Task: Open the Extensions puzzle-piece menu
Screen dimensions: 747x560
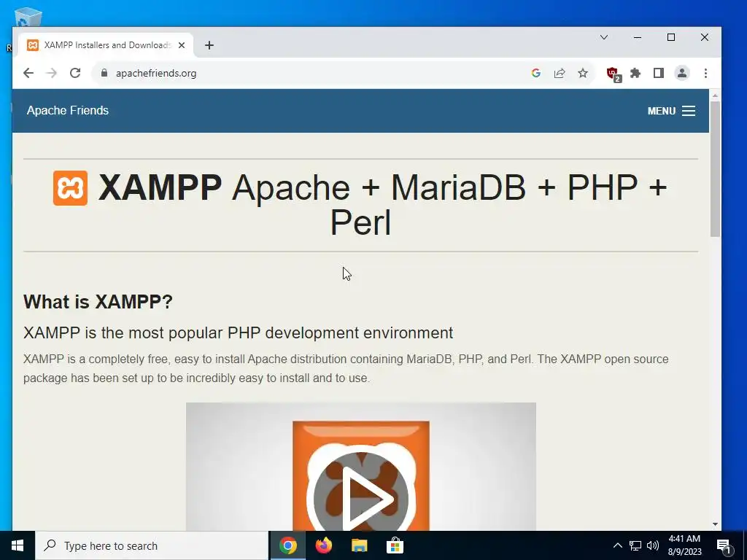Action: (x=635, y=73)
